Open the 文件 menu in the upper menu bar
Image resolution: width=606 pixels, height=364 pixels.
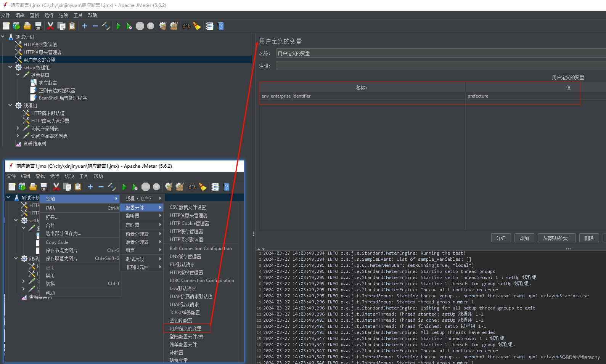(6, 15)
